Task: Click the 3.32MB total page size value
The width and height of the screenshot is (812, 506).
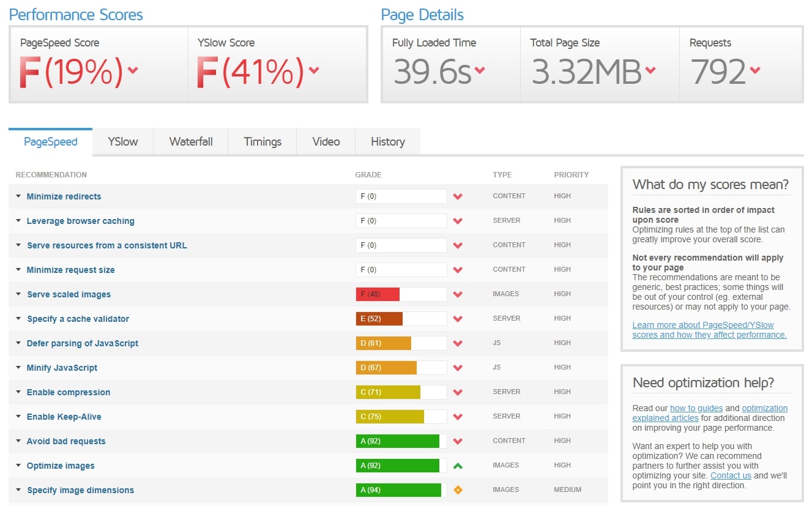Action: (x=586, y=71)
